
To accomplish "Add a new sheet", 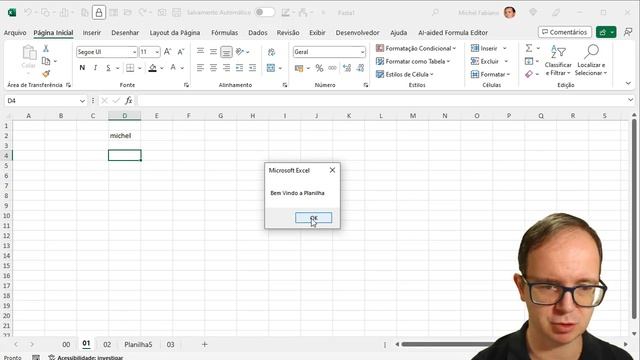I will (204, 344).
